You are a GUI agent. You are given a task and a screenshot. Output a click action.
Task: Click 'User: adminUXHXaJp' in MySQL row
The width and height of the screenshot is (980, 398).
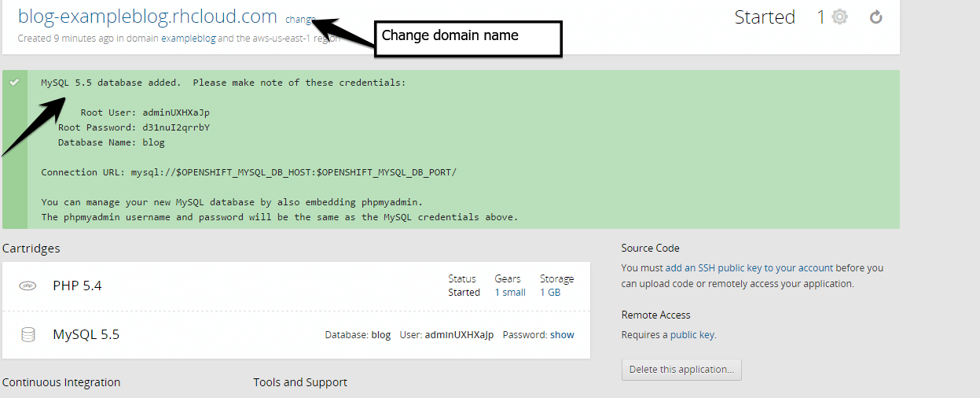[446, 335]
